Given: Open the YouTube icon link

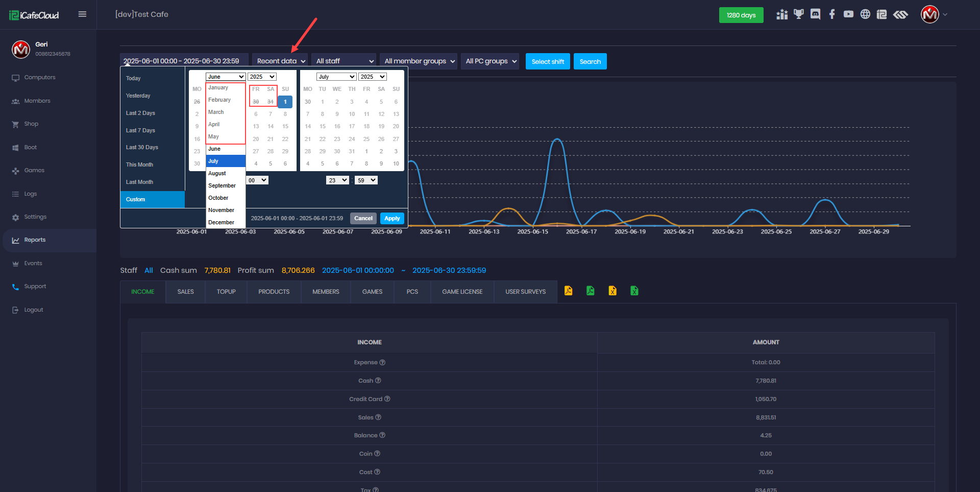Looking at the screenshot, I should point(848,14).
